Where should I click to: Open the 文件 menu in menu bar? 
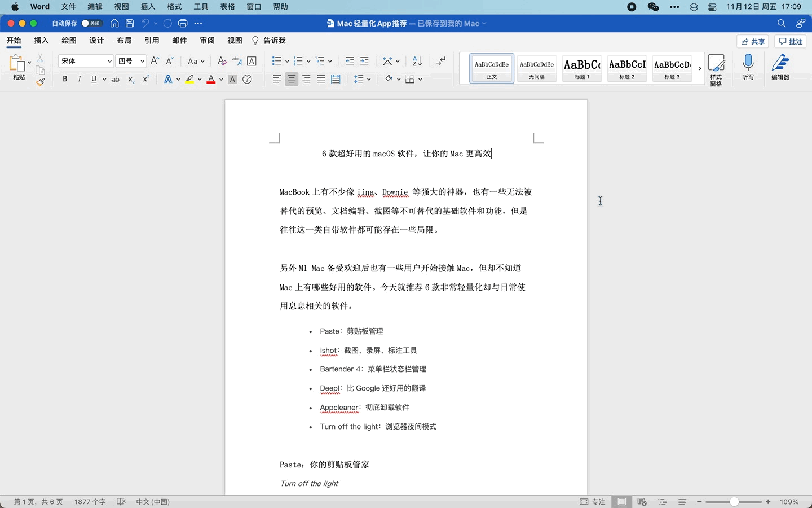click(68, 7)
